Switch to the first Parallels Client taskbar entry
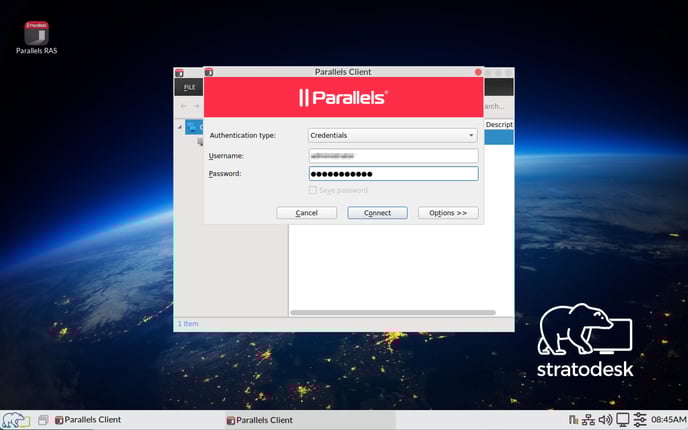The width and height of the screenshot is (688, 430). (x=88, y=420)
